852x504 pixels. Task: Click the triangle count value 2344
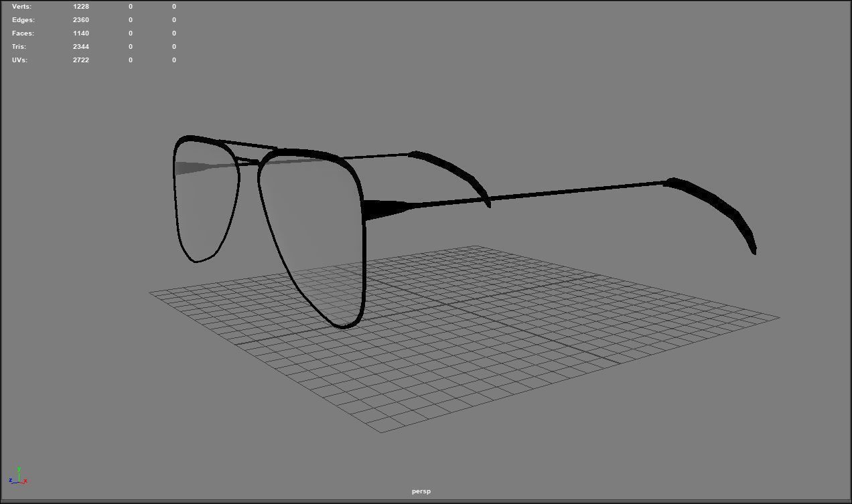[x=81, y=46]
